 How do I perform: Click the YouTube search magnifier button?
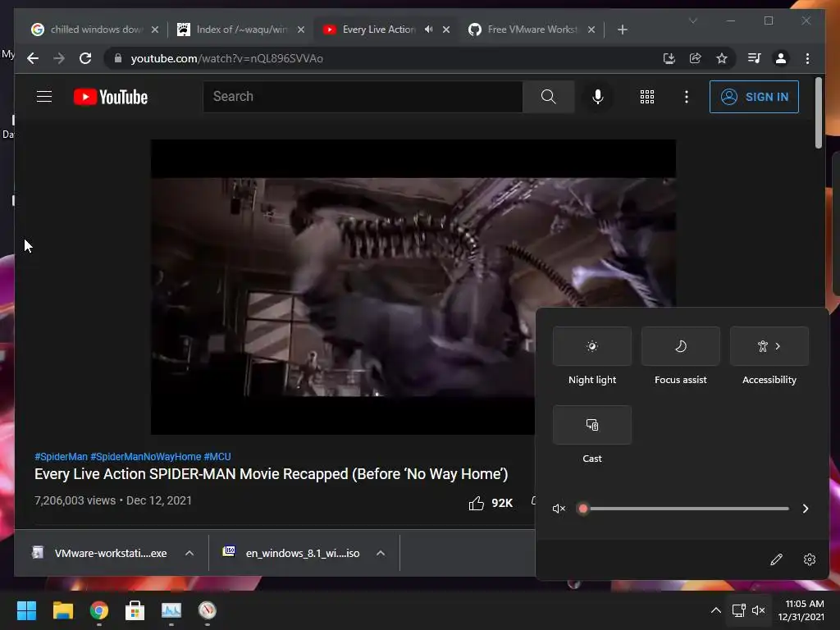(548, 97)
